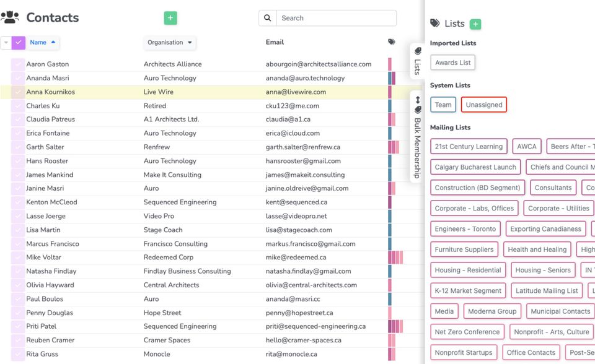Click the magnifying glass search icon
The height and width of the screenshot is (364, 595).
268,18
